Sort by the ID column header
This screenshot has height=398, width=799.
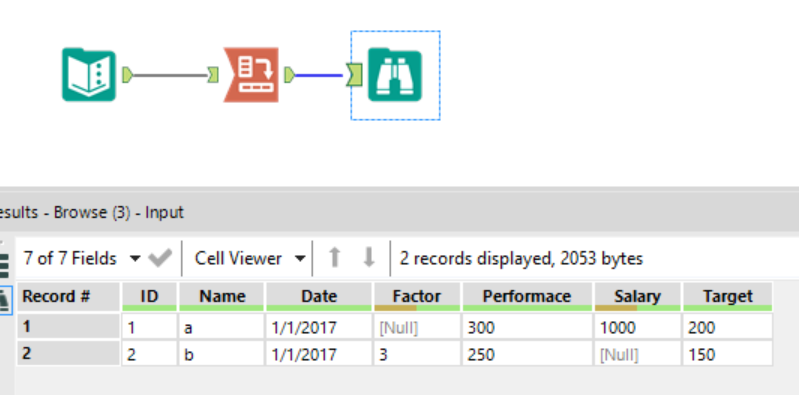pyautogui.click(x=149, y=297)
